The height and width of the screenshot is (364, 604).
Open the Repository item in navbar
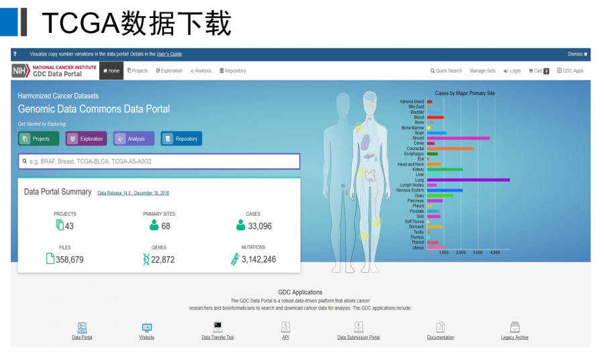coord(233,71)
